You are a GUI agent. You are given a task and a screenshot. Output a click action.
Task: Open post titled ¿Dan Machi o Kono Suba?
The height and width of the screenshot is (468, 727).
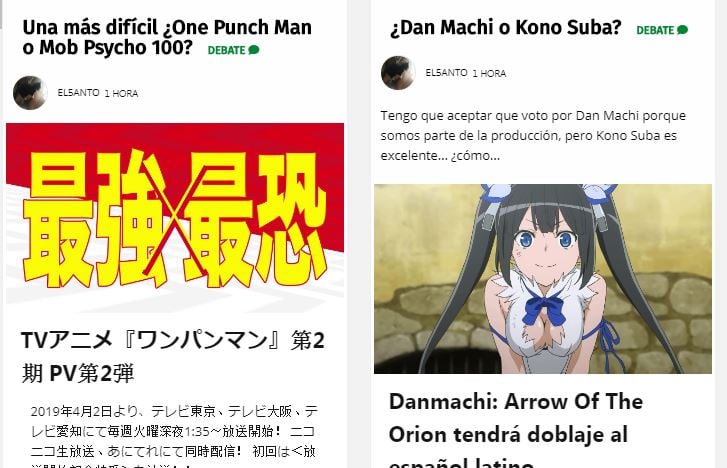(506, 27)
